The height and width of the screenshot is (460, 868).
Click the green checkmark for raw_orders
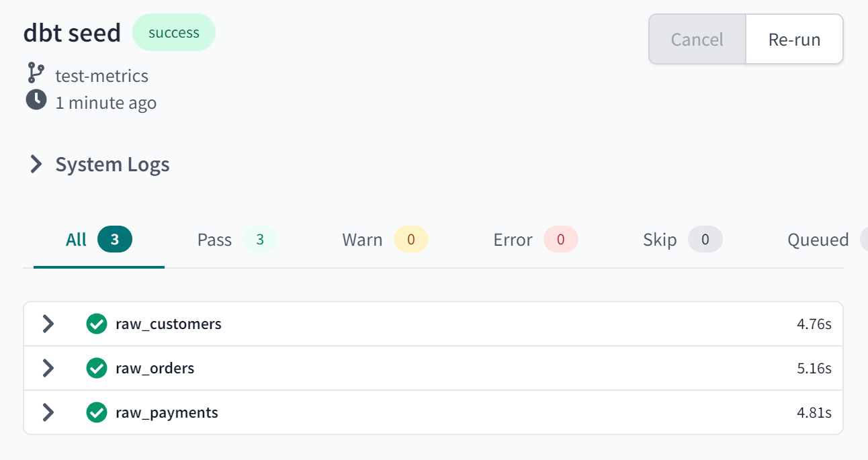coord(97,368)
